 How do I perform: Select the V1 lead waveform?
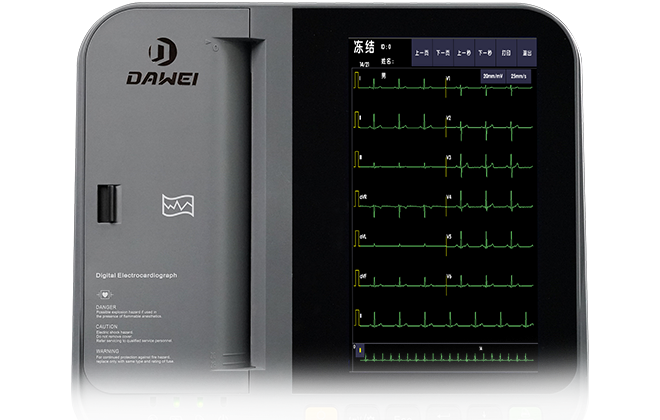(x=490, y=90)
